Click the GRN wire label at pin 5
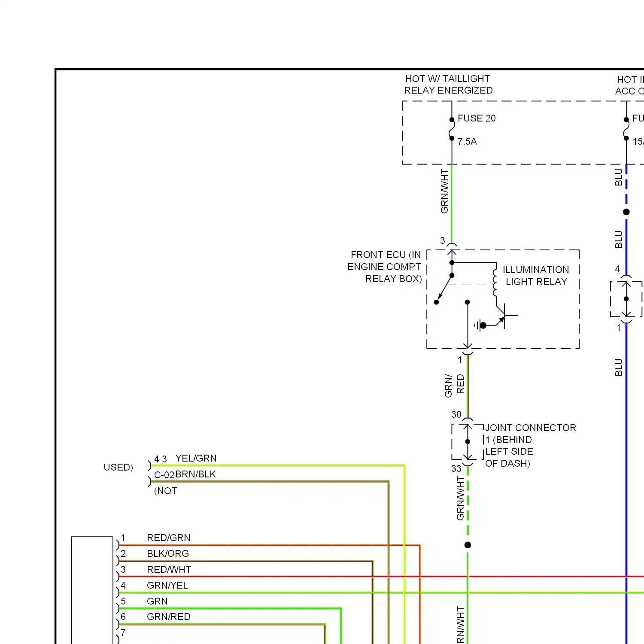This screenshot has height=644, width=644. point(157,601)
